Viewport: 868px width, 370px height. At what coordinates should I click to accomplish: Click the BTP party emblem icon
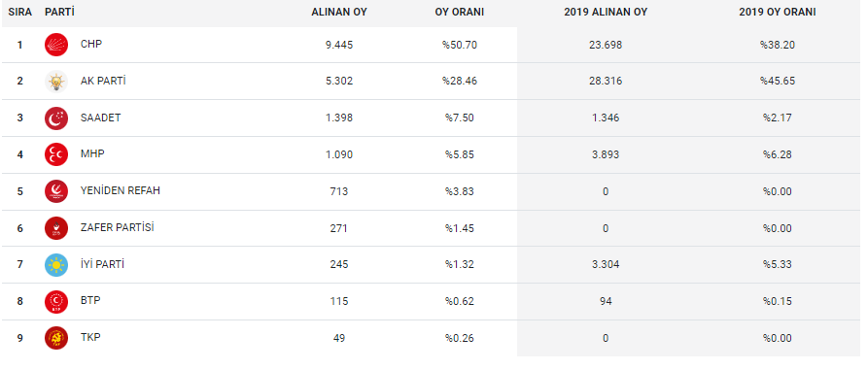coord(56,301)
